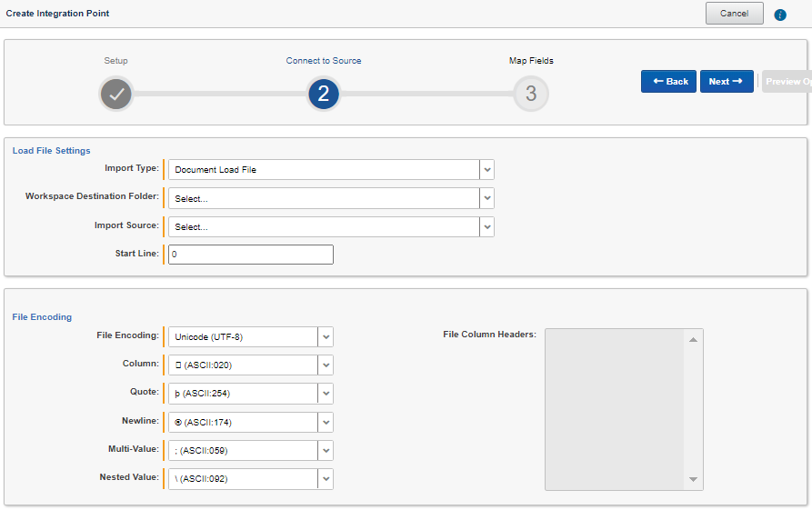Expand the File Encoding Unicode (UTF-8) dropdown
Screen dimensions: 812x510
click(251, 337)
